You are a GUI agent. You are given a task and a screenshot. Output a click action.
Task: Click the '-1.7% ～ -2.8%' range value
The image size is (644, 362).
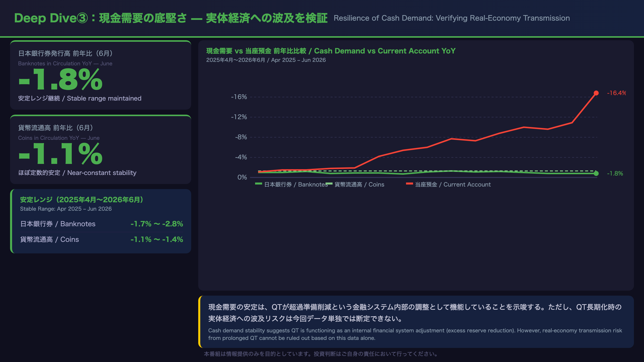point(157,224)
